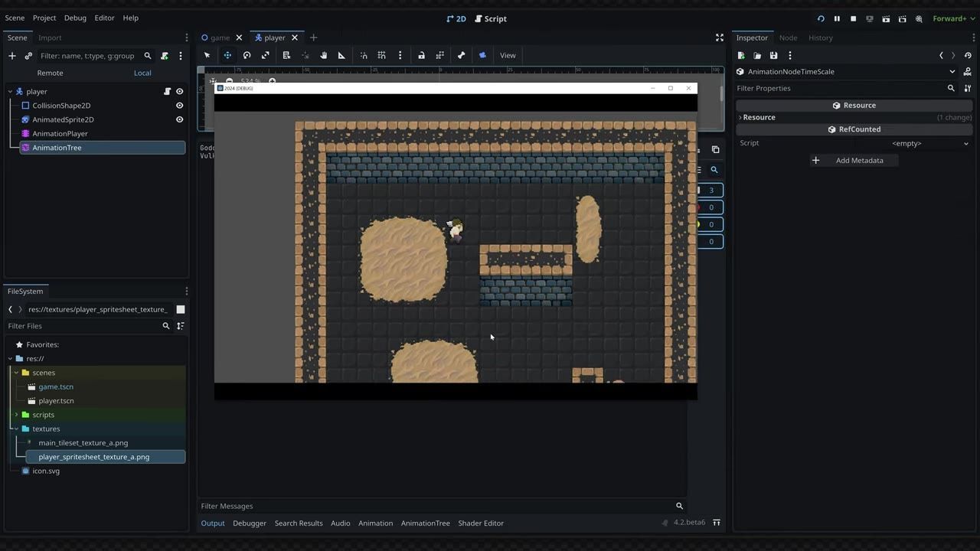Image resolution: width=980 pixels, height=551 pixels.
Task: Turn on grid snapping
Action: [381, 55]
